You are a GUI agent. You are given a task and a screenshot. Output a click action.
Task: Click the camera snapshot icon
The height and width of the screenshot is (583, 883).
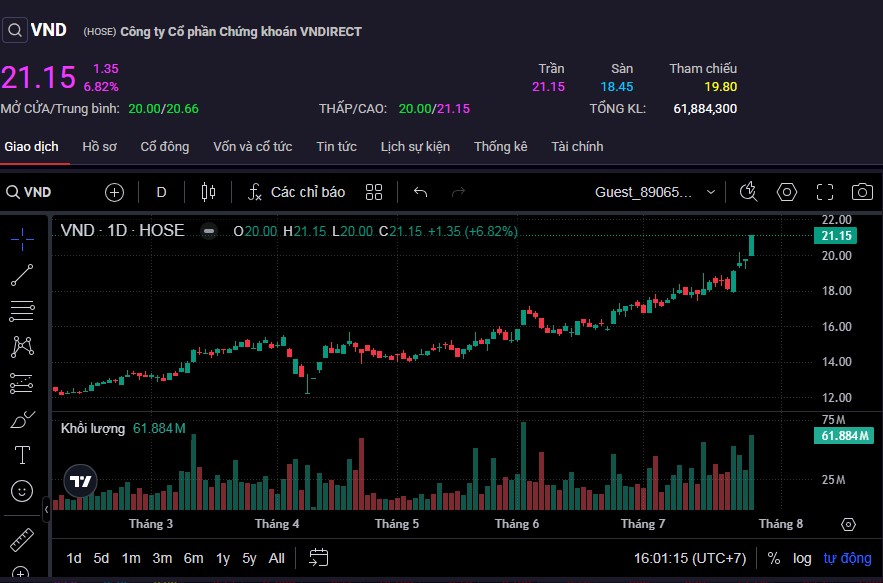[x=861, y=192]
